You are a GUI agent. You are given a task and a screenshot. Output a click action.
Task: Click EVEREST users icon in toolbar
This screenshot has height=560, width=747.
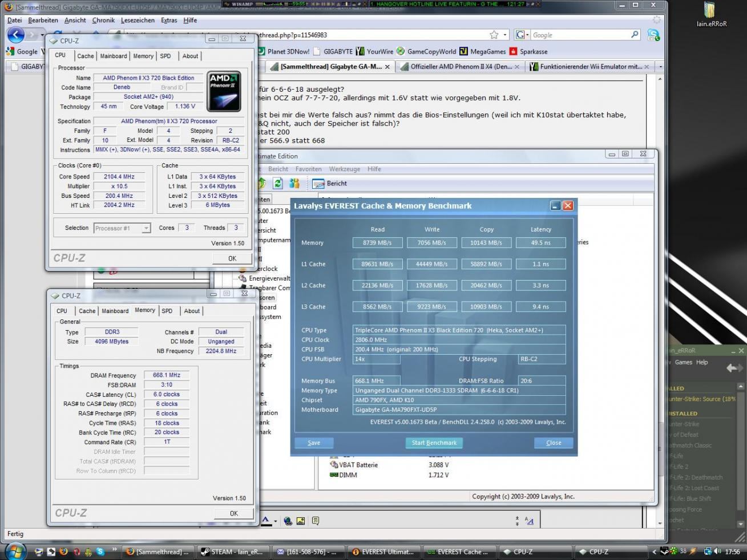(294, 183)
